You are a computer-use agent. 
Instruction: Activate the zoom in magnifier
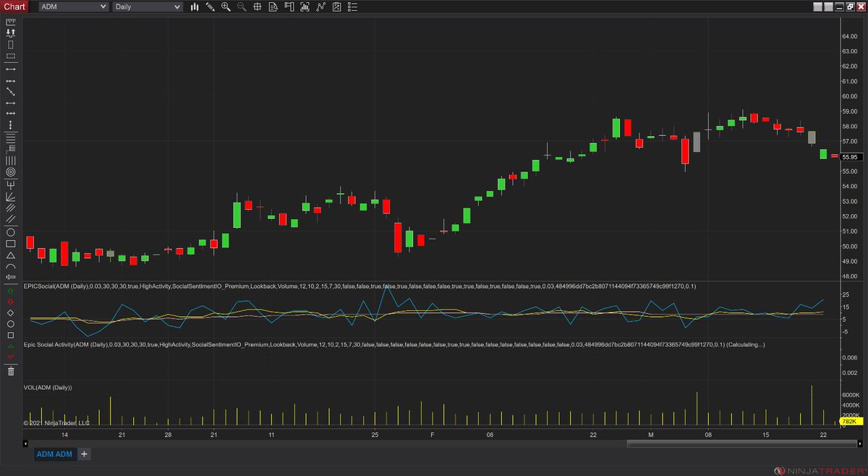pos(226,7)
